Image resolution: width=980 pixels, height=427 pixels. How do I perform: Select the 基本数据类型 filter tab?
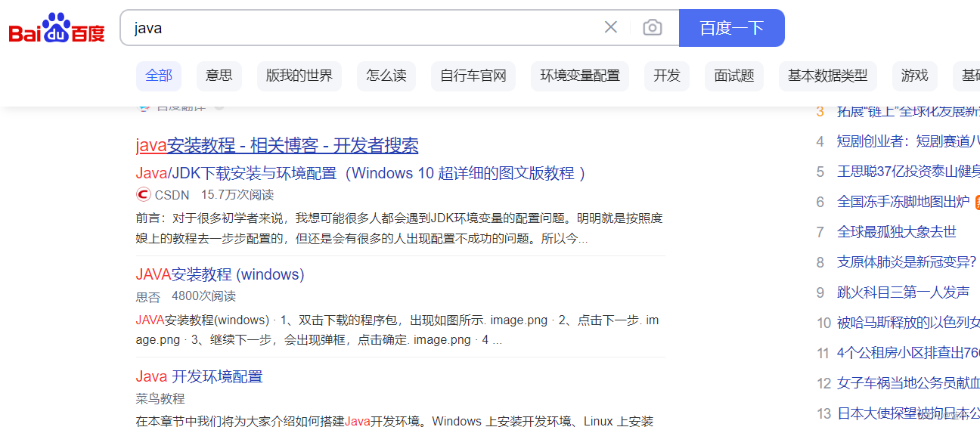point(828,76)
